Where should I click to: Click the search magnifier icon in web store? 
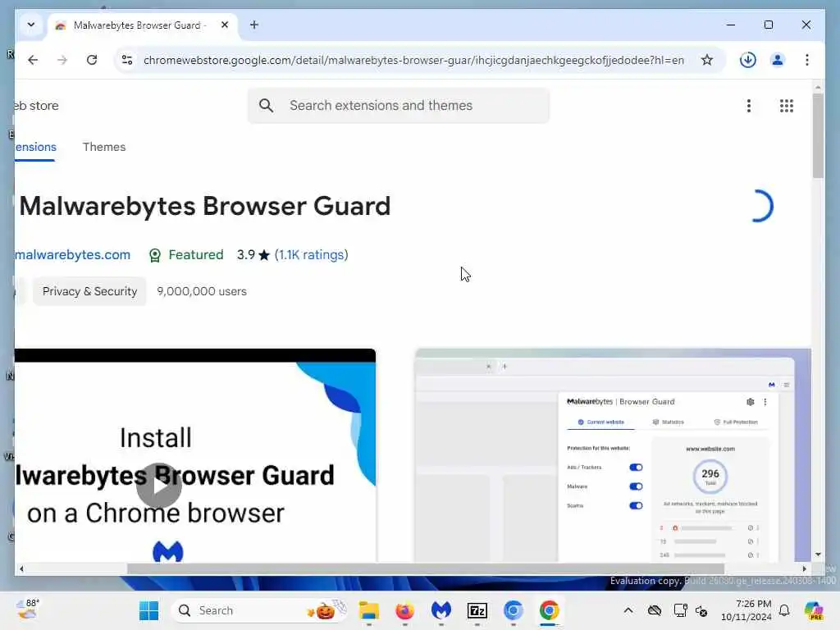point(267,106)
